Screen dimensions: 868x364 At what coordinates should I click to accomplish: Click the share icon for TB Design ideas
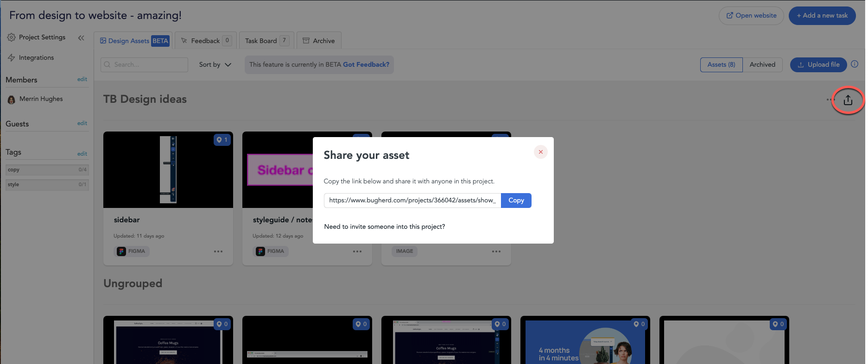click(x=848, y=100)
